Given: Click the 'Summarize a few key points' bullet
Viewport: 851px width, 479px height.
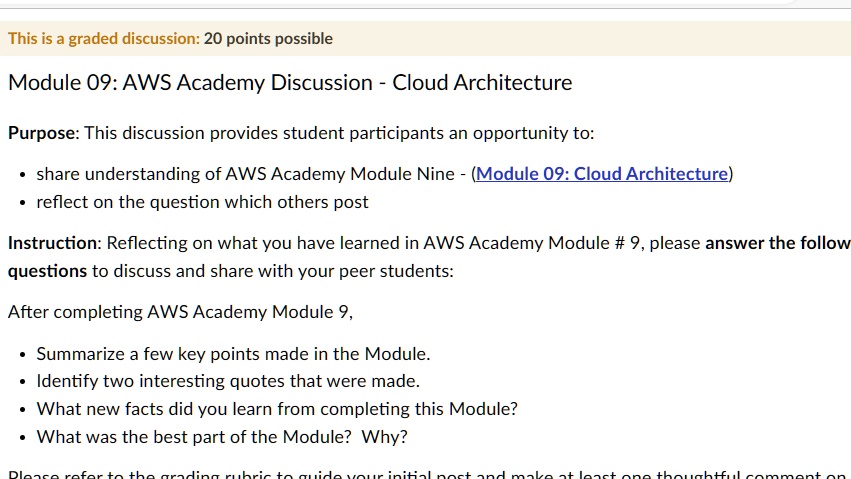Looking at the screenshot, I should [233, 354].
